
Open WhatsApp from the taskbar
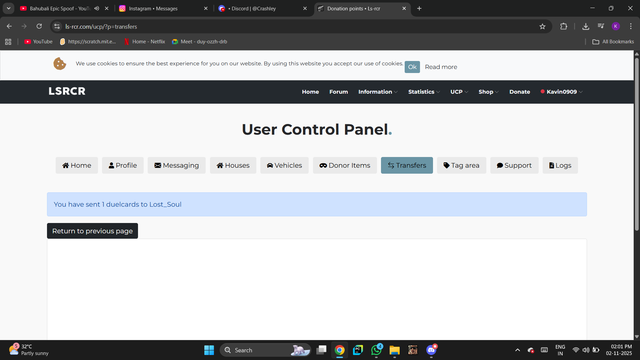(x=376, y=350)
